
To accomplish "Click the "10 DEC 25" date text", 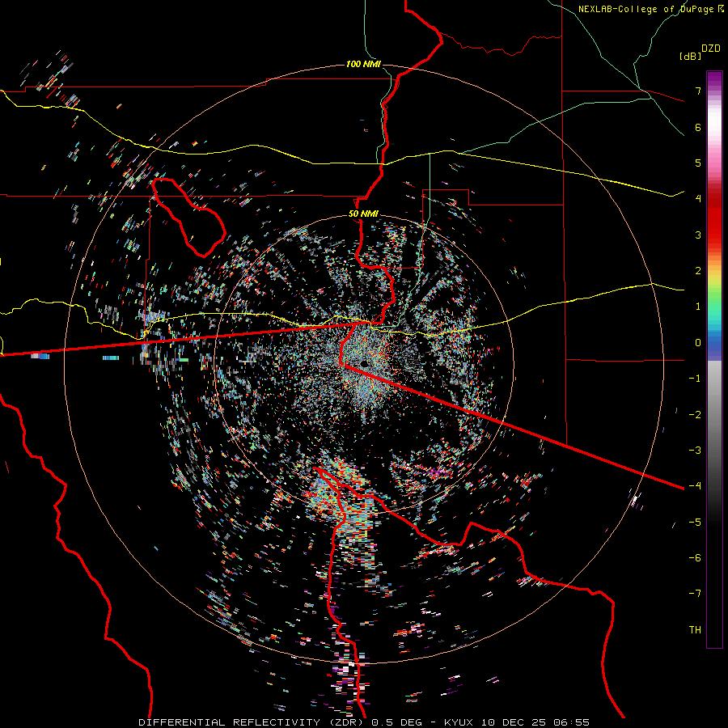I will [x=514, y=722].
